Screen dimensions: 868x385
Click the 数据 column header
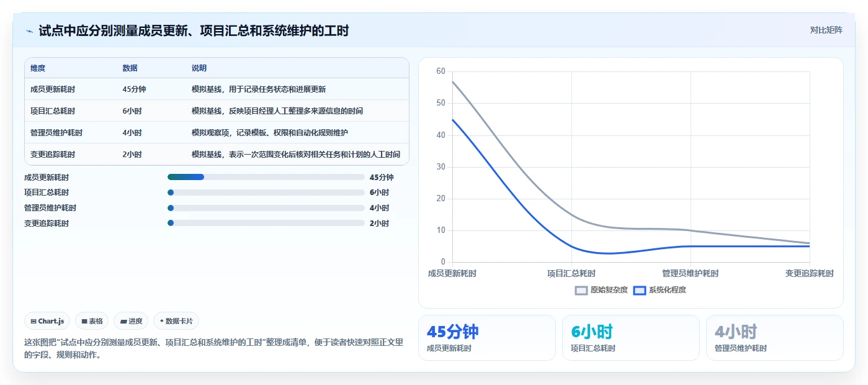click(x=130, y=68)
